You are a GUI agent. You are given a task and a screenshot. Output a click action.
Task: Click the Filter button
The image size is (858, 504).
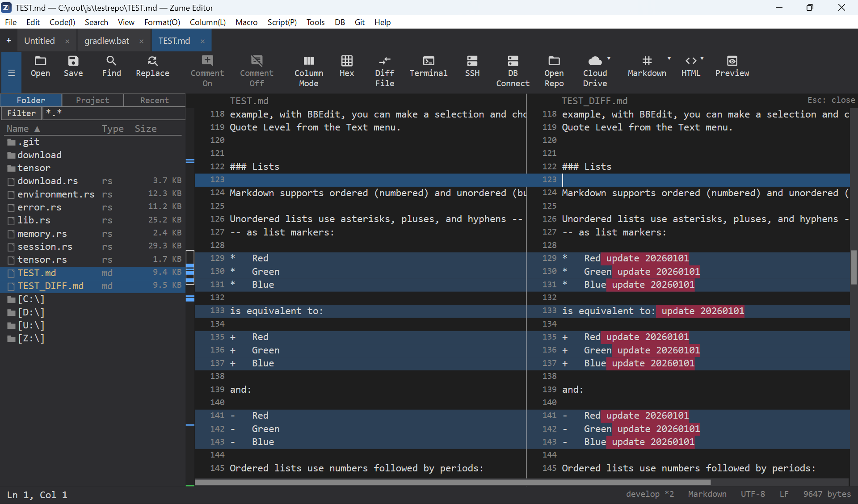[21, 113]
